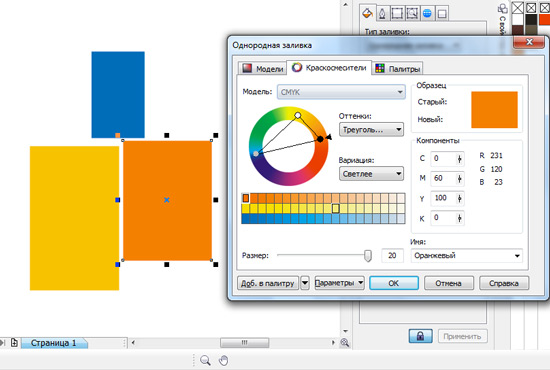The height and width of the screenshot is (370, 550).
Task: Click the Отмена cancel button
Action: [x=449, y=283]
